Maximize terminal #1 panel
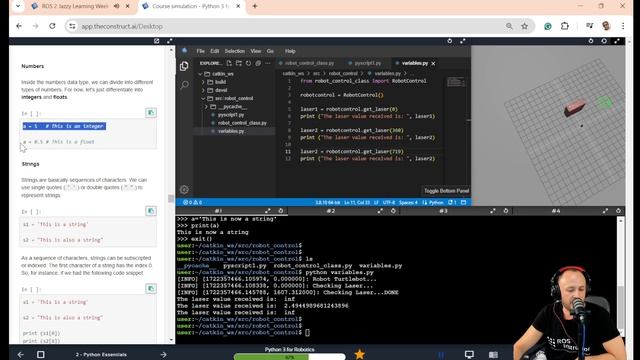Viewport: 640px width, 360px height. click(268, 211)
